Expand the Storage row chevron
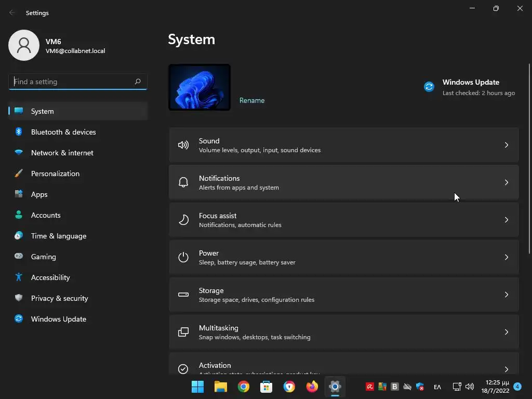 click(x=506, y=295)
